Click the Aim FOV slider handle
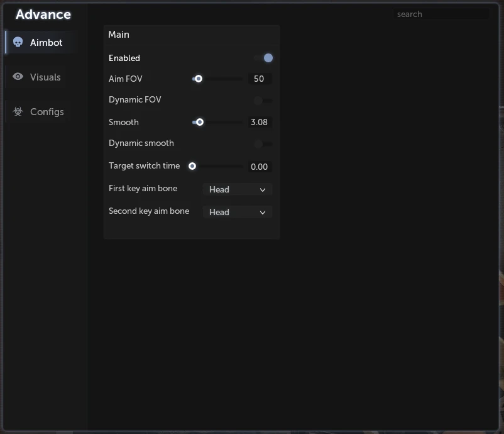This screenshot has height=434, width=504. tap(199, 79)
